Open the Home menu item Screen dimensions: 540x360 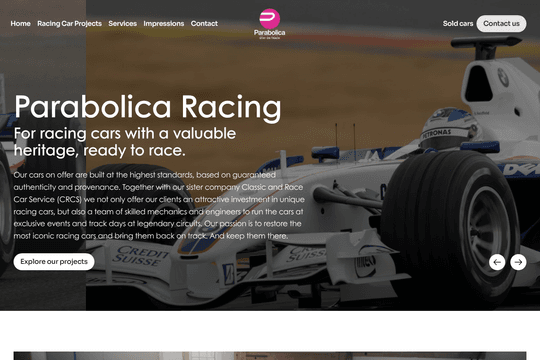20,23
